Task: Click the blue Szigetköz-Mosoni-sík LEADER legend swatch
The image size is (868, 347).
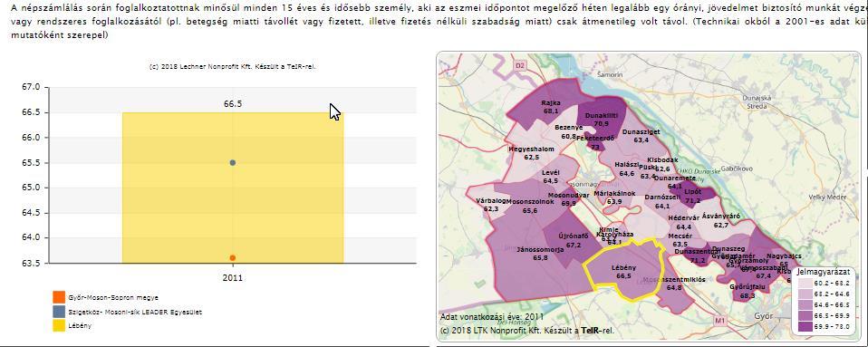Action: tap(59, 311)
